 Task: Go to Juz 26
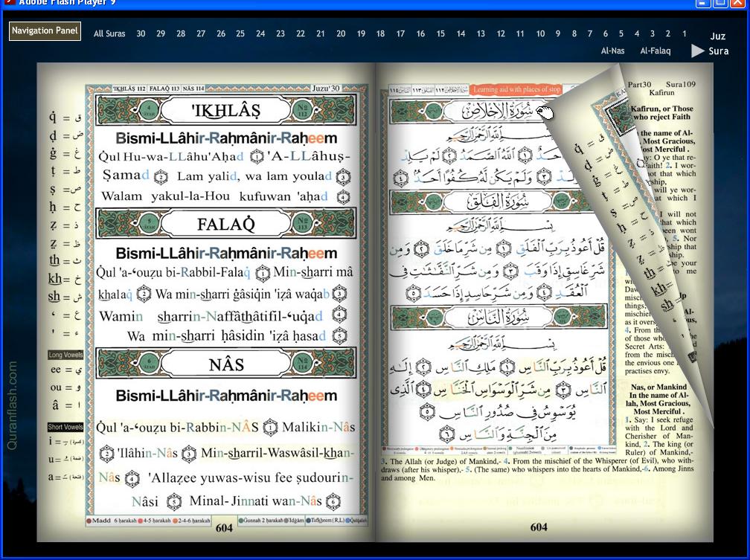(221, 34)
